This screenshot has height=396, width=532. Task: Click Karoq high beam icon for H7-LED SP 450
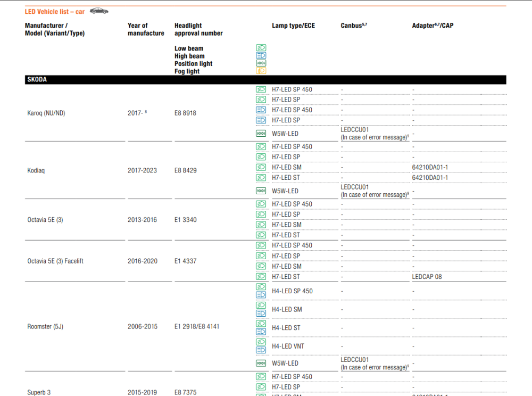tap(261, 110)
